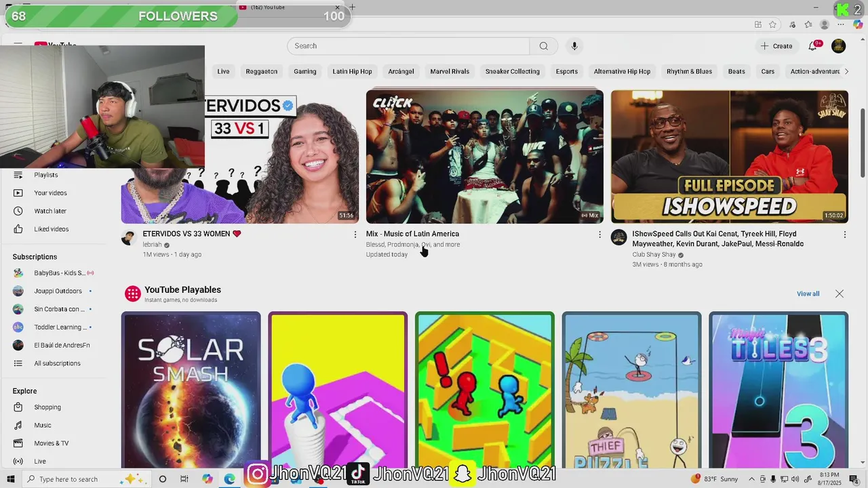Open the new browser tab plus button

[352, 7]
